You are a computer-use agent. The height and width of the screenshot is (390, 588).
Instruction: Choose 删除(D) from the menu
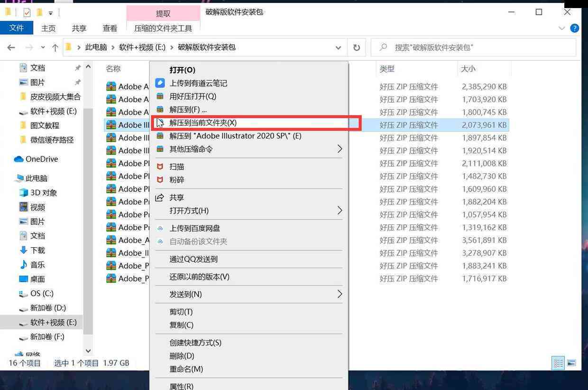coord(182,356)
